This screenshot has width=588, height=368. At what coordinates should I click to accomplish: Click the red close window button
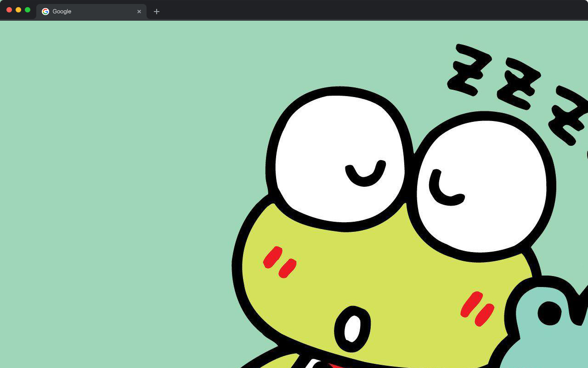coord(9,10)
